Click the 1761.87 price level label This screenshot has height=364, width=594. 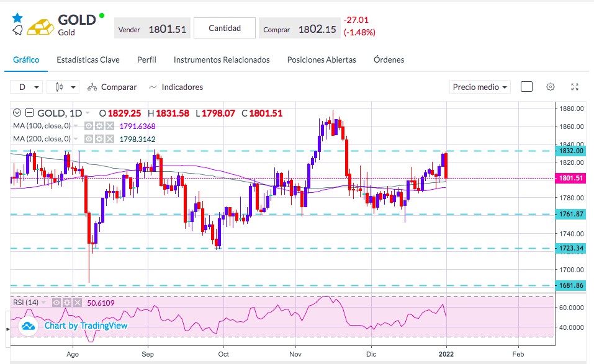click(x=571, y=214)
